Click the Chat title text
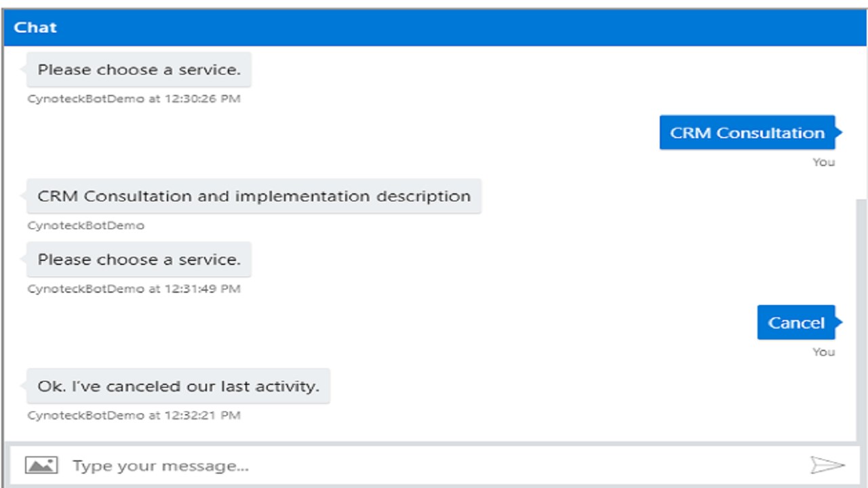Image resolution: width=868 pixels, height=488 pixels. (x=35, y=28)
